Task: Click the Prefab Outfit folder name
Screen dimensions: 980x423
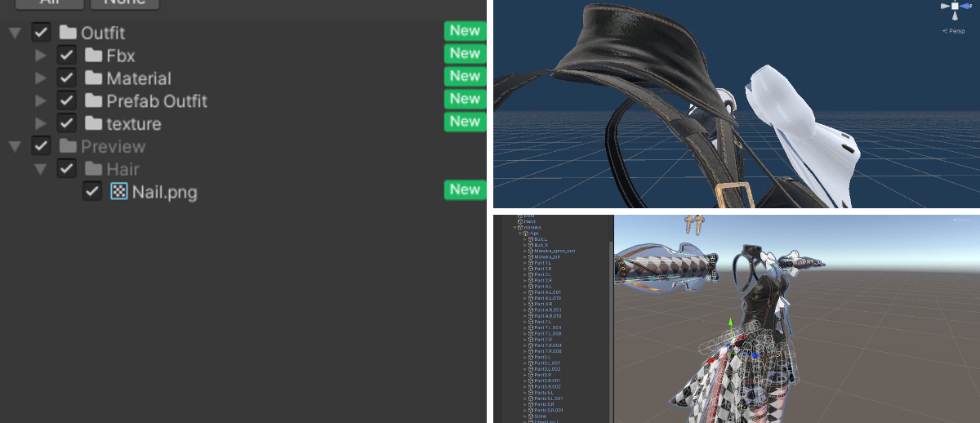Action: pos(157,101)
